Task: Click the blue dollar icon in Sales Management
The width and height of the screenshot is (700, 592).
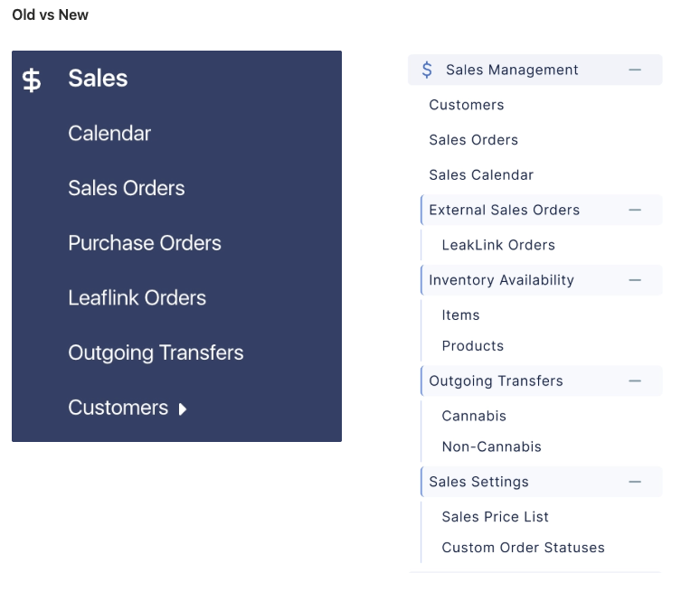Action: [x=427, y=70]
